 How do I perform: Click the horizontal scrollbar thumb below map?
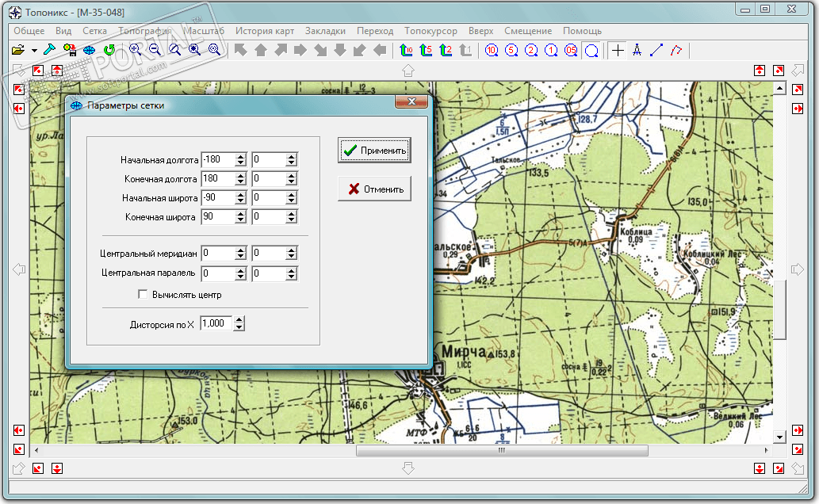click(x=501, y=450)
